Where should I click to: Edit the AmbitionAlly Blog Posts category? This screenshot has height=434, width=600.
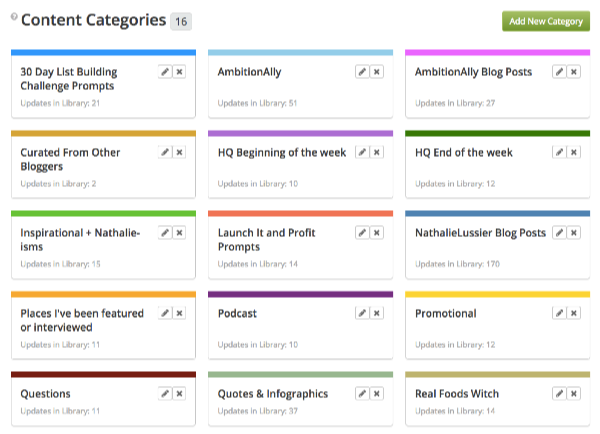(x=560, y=72)
